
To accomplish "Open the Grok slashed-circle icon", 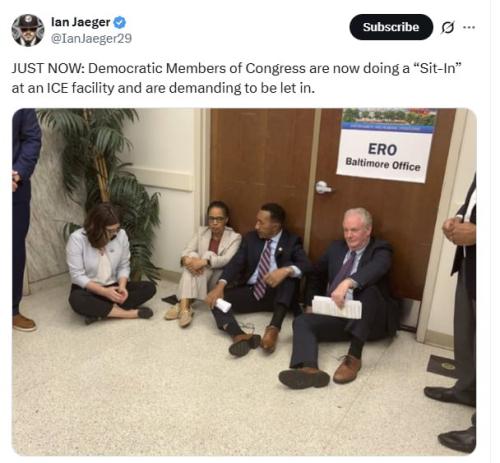I will point(447,27).
